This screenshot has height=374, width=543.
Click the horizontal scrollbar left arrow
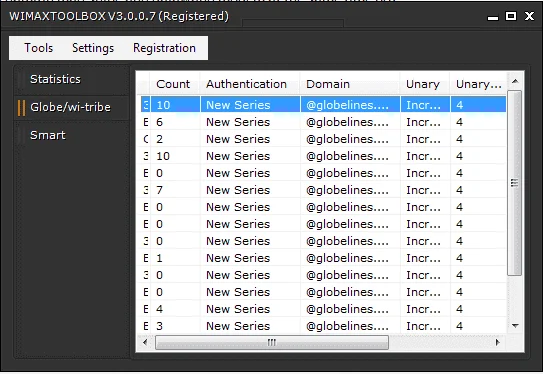(x=145, y=342)
